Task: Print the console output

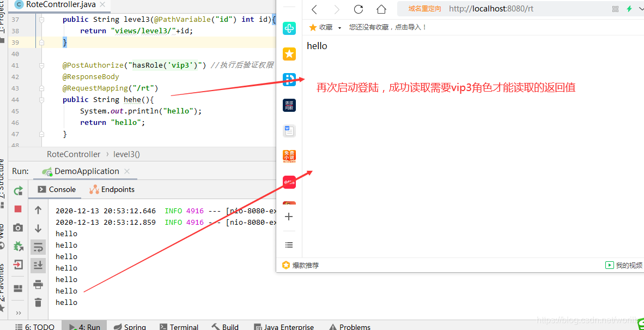Action: pos(38,284)
